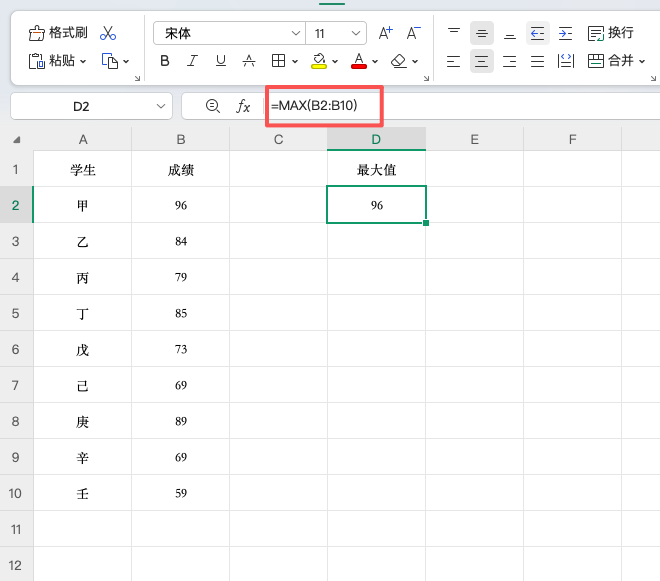This screenshot has height=581, width=660.
Task: Select column B header
Action: [181, 139]
